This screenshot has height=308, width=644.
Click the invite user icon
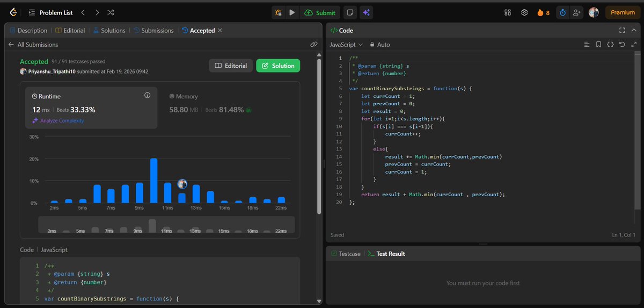(x=577, y=12)
